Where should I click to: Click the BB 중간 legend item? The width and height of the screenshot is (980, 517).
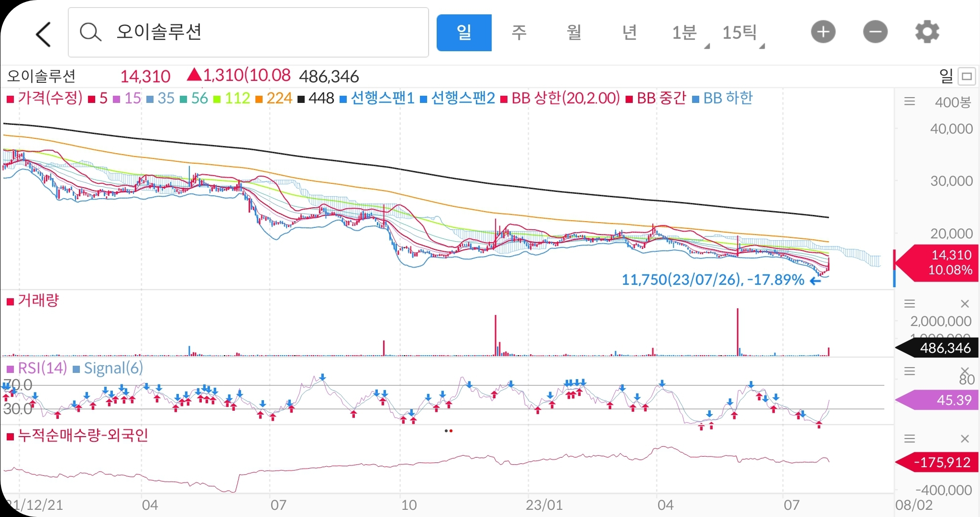coord(656,98)
